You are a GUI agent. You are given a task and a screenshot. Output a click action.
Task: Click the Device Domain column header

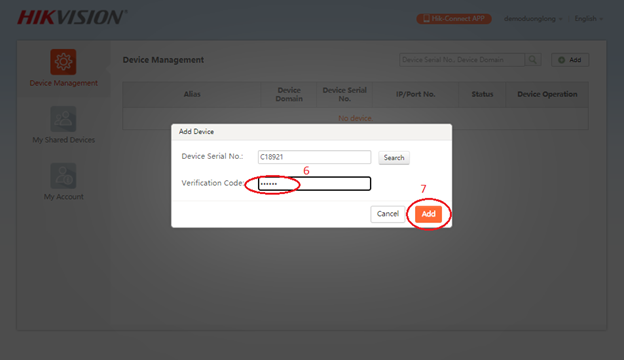point(289,94)
